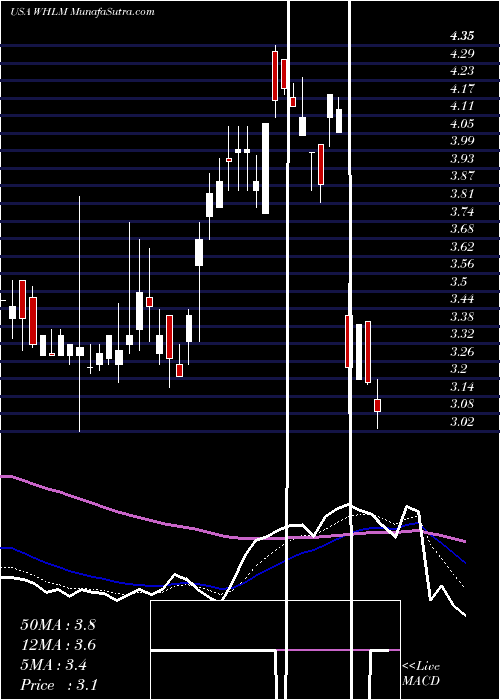Click the 5MA : 3.4 reading
The height and width of the screenshot is (700, 500).
pos(54,665)
